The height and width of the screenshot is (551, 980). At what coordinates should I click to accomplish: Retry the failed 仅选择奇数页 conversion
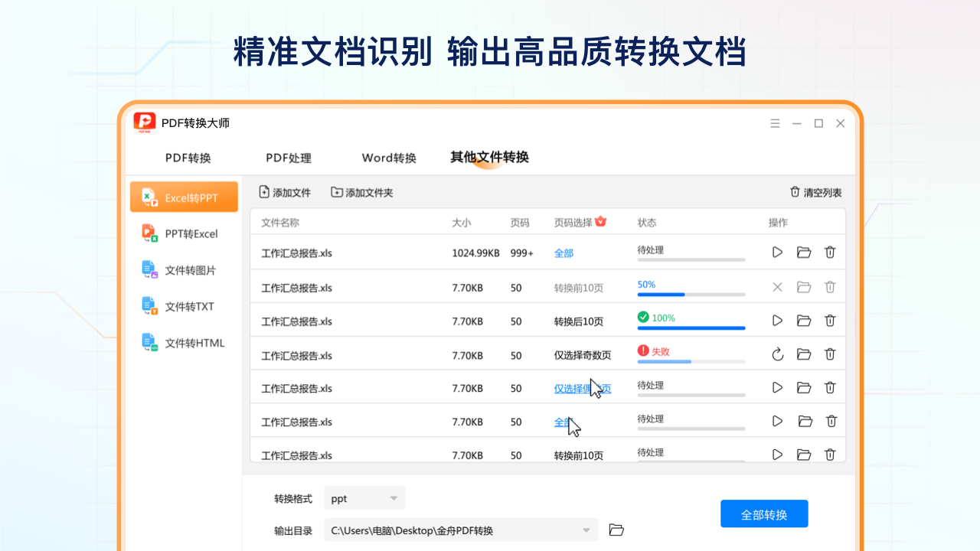tap(776, 354)
